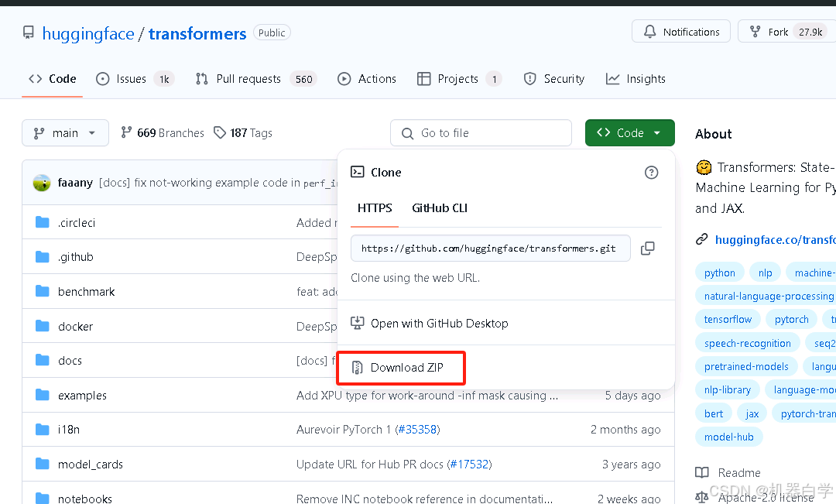Click the .github folder icon

tap(42, 256)
